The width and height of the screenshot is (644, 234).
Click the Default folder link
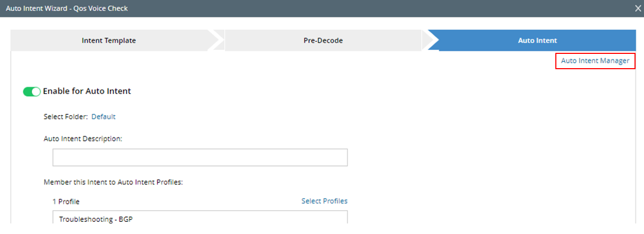pos(103,117)
